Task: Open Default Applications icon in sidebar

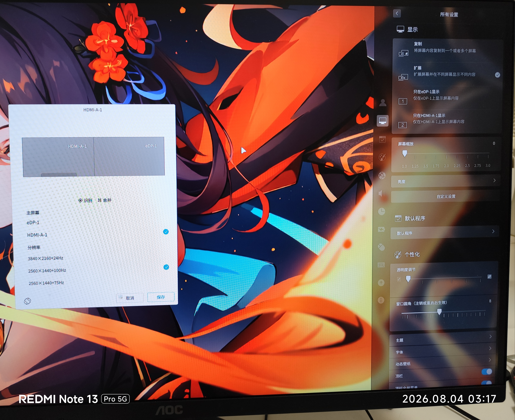Action: tap(382, 139)
